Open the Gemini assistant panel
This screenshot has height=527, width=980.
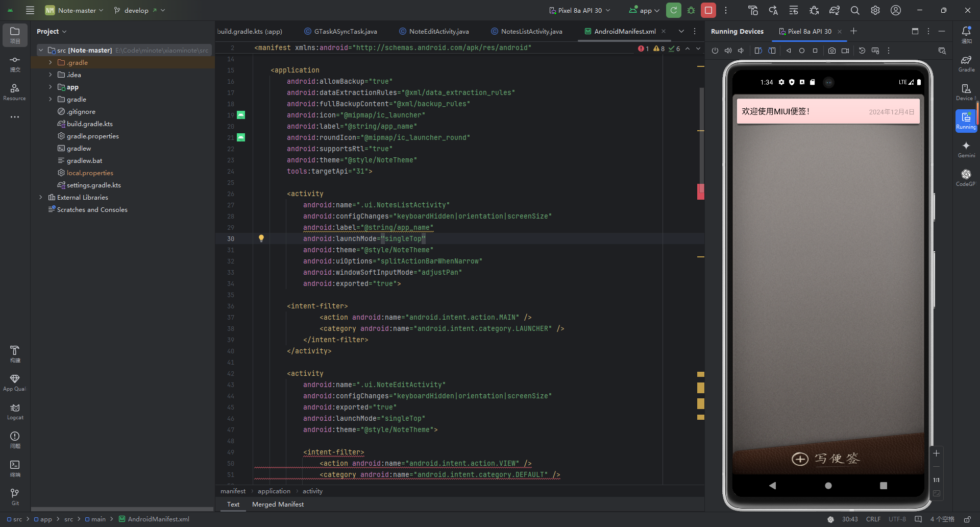coord(966,149)
